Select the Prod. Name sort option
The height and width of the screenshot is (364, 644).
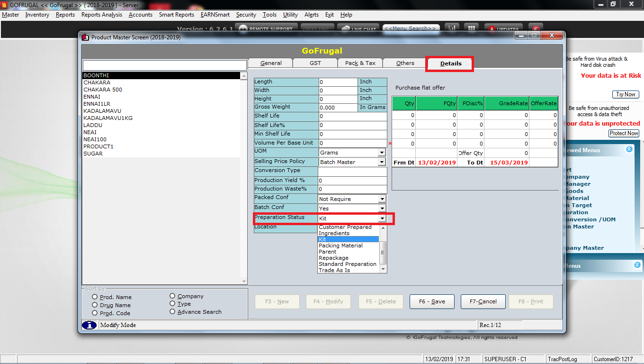pos(95,297)
